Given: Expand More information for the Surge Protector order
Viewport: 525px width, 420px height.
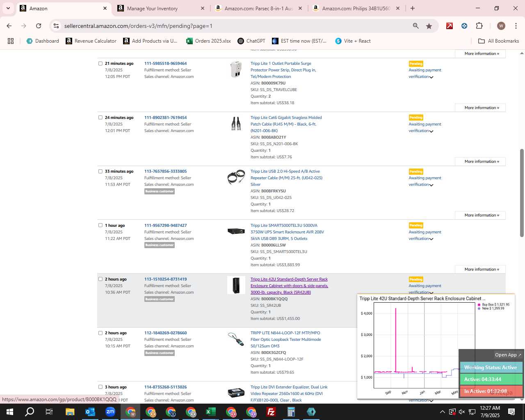Looking at the screenshot, I should tap(480, 108).
